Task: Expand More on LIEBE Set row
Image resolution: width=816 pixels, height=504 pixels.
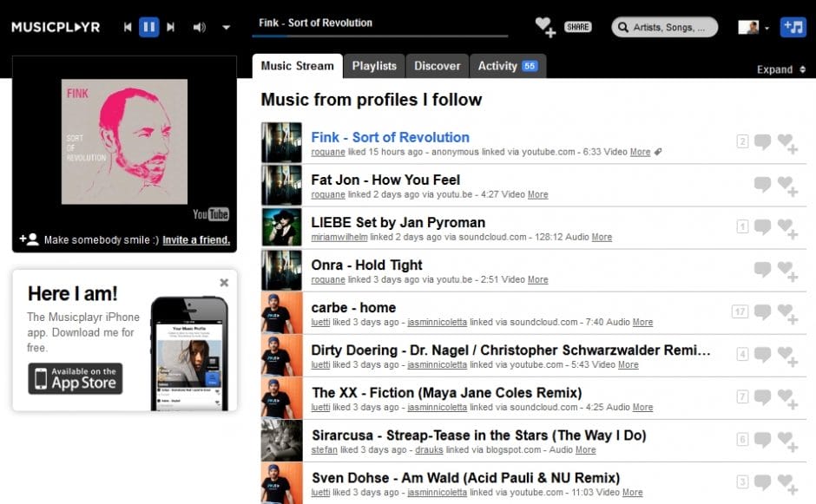Action: coord(602,237)
